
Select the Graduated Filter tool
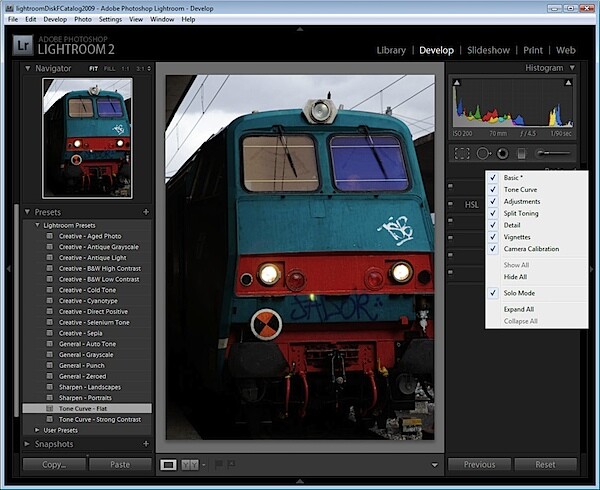(521, 154)
